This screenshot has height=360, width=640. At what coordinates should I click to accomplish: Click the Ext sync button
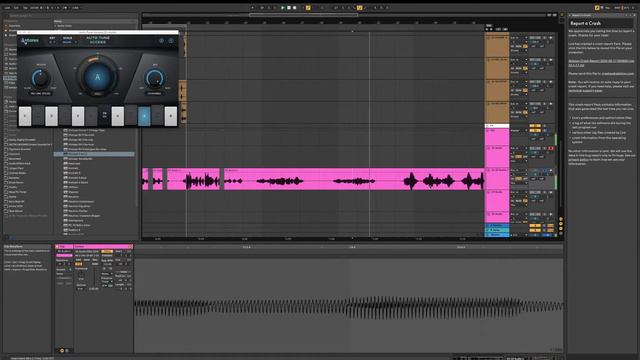[x=16, y=8]
